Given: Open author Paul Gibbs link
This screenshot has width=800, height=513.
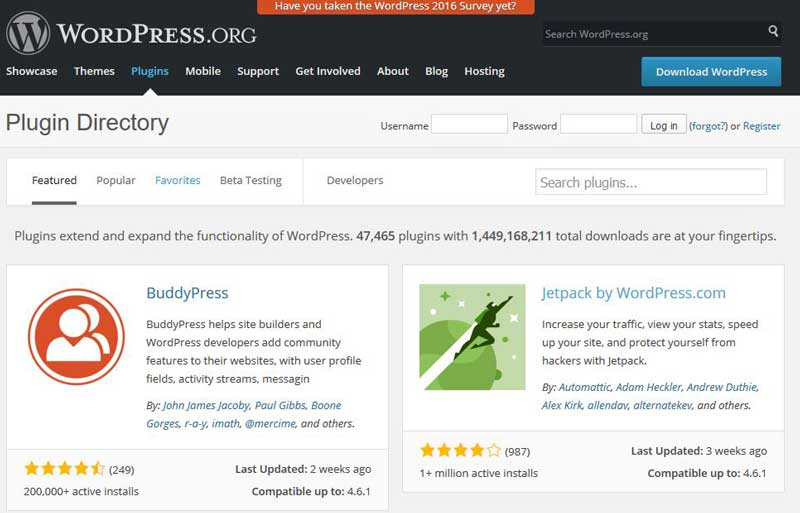Looking at the screenshot, I should [281, 405].
